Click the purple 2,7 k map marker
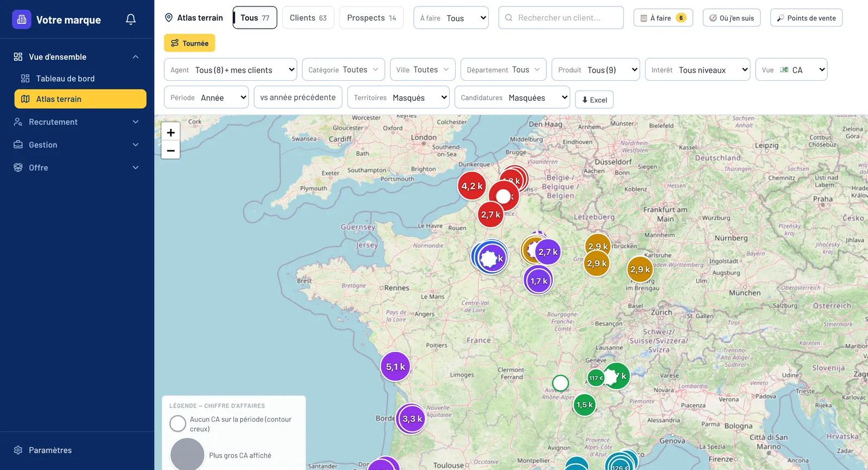868x470 pixels. pos(547,252)
